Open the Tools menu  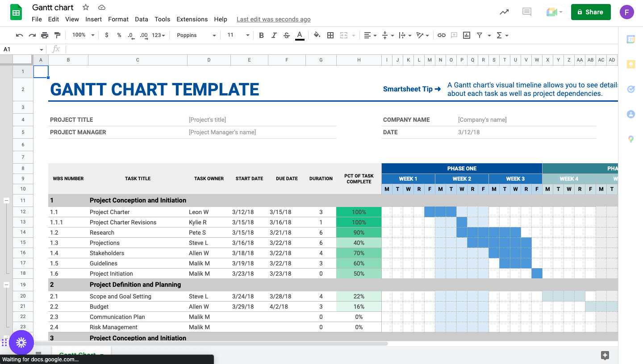point(162,19)
